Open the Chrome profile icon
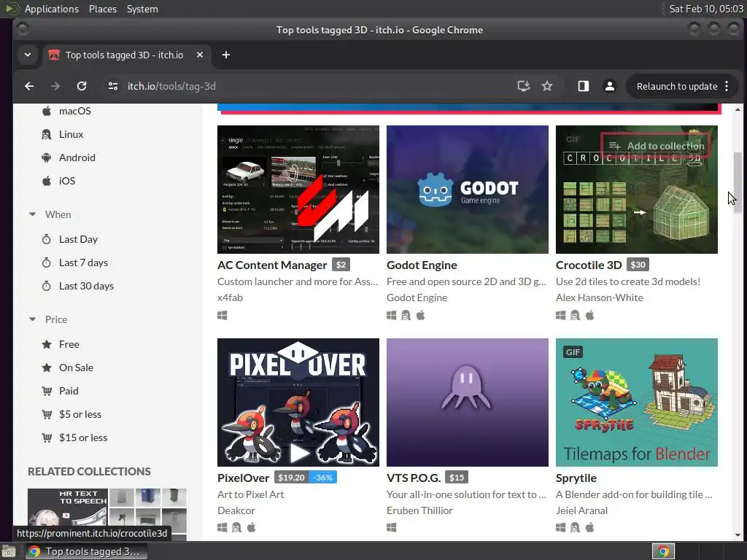Screen dimensions: 747x560 609,86
